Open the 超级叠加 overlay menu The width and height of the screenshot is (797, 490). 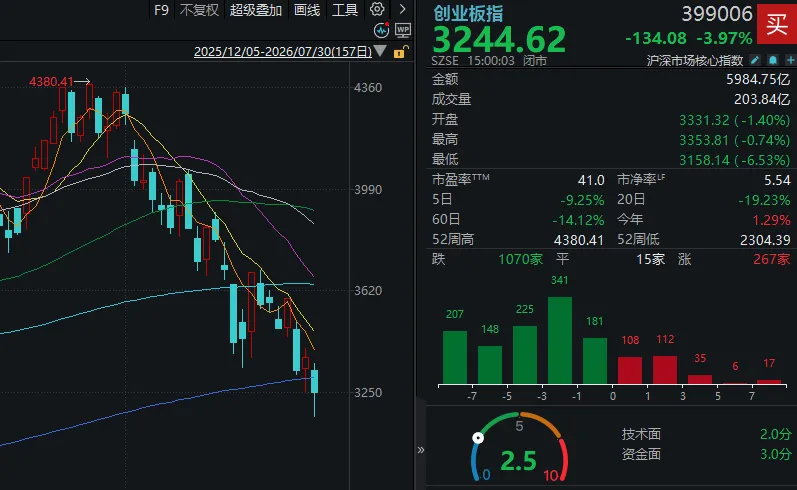pyautogui.click(x=256, y=10)
